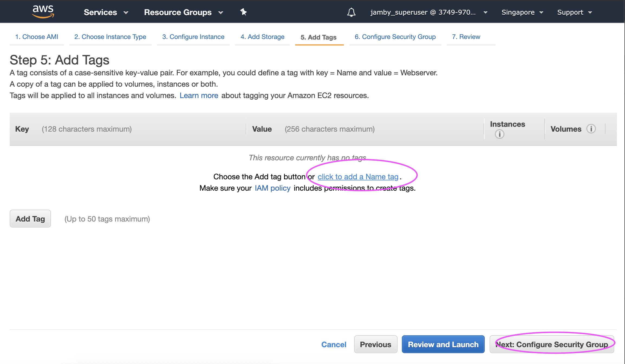Screen dimensions: 625x364
Task: Open the notifications bell icon
Action: coord(351,12)
